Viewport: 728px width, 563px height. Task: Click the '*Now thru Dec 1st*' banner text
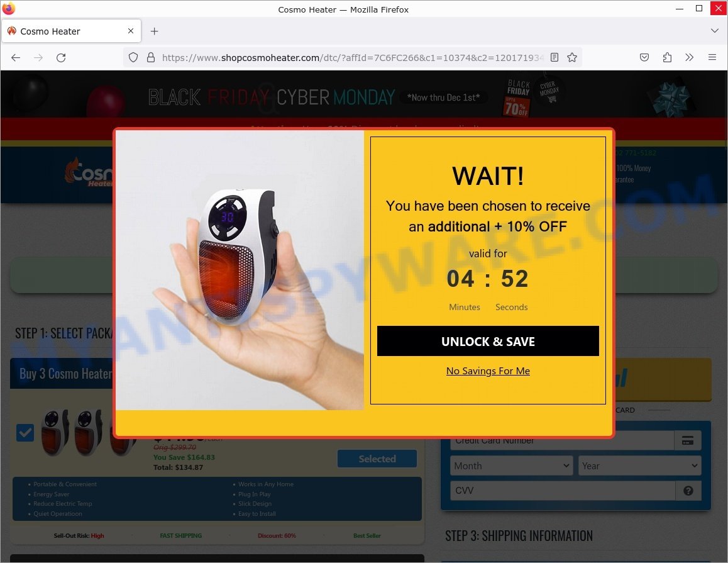pyautogui.click(x=443, y=98)
